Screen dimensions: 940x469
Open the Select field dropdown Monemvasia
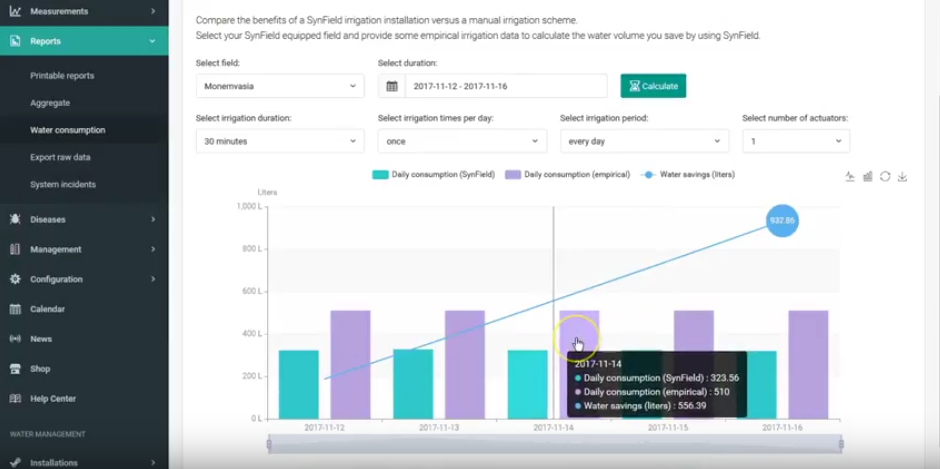pyautogui.click(x=279, y=86)
